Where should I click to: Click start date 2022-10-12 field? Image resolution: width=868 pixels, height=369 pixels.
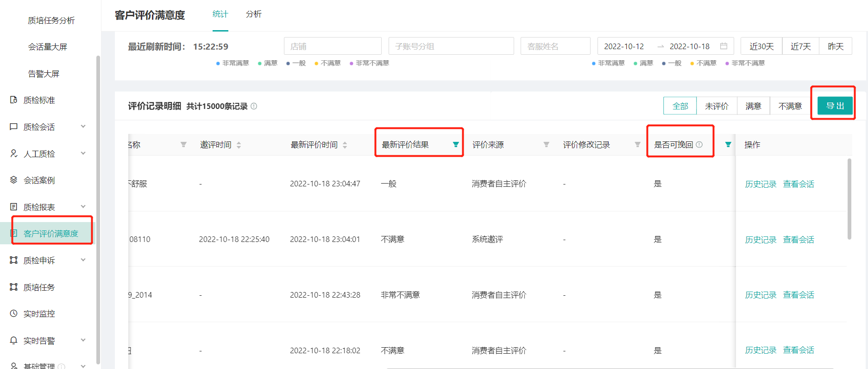coord(624,46)
